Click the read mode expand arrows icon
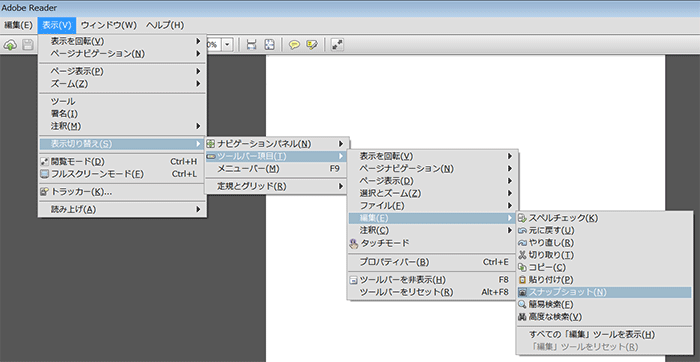 [337, 45]
